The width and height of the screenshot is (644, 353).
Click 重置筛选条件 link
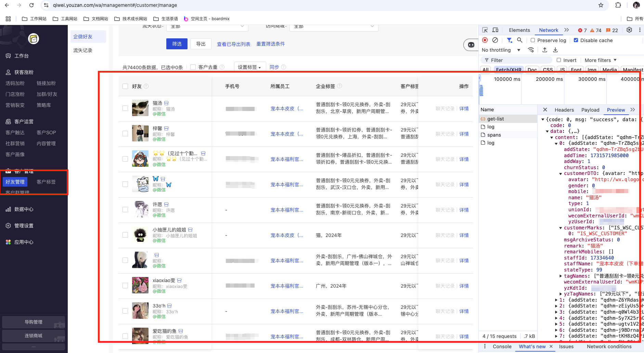pyautogui.click(x=271, y=44)
